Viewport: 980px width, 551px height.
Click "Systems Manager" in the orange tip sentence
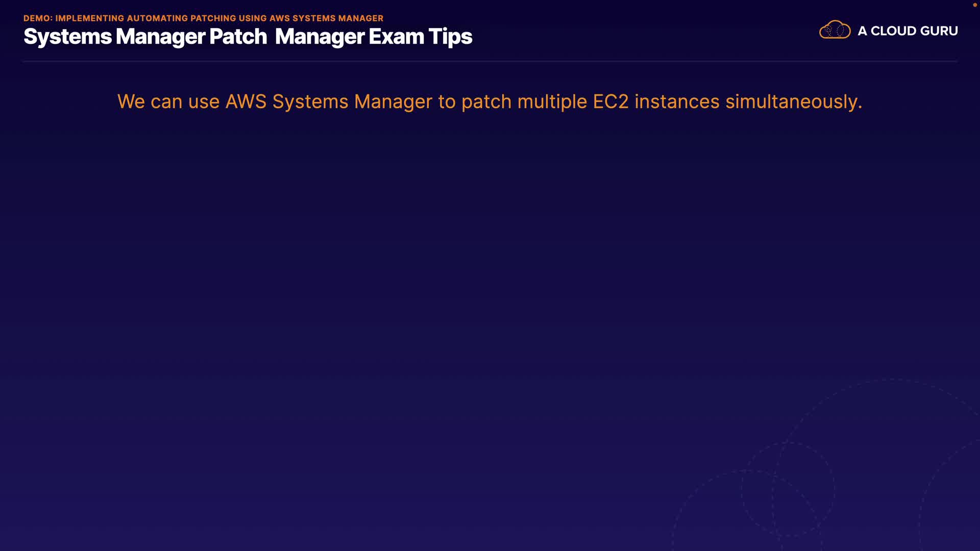coord(352,102)
